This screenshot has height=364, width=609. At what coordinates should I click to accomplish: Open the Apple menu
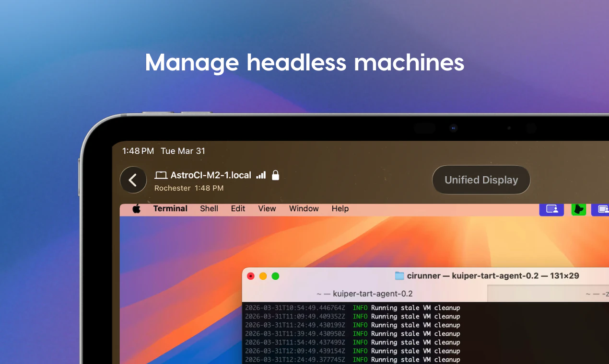click(137, 209)
